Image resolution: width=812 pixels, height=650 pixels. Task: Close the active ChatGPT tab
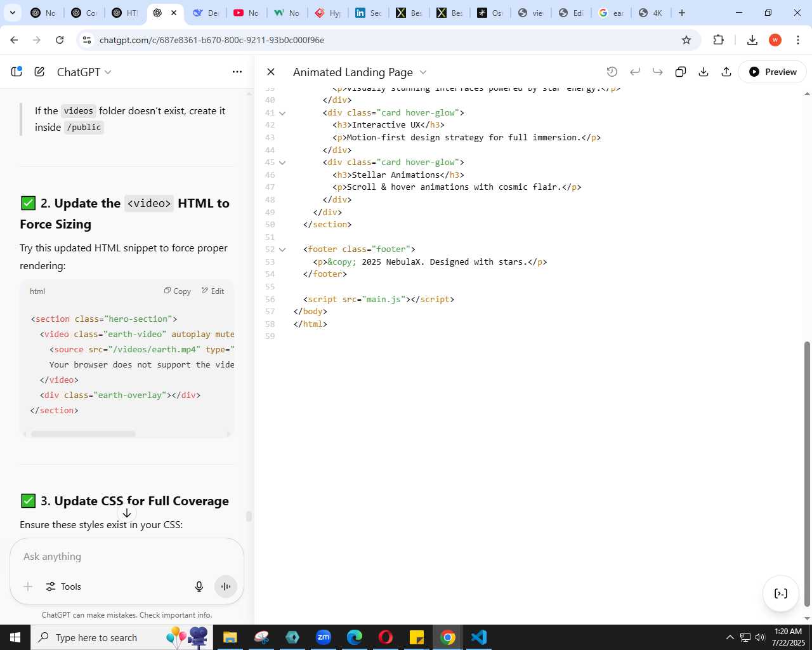173,13
